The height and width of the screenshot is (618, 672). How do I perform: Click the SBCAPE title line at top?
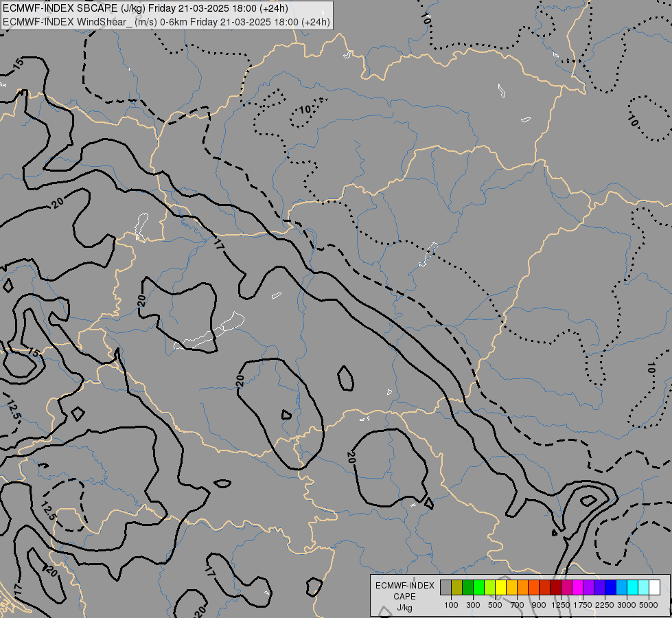(146, 8)
